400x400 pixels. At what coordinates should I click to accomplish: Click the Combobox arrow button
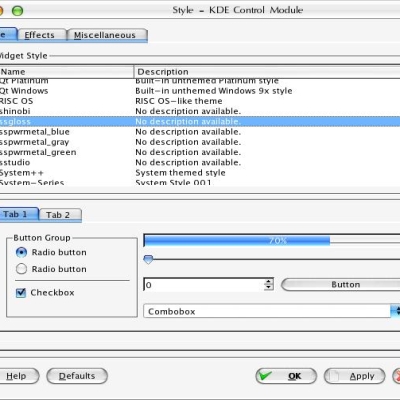coord(395,311)
